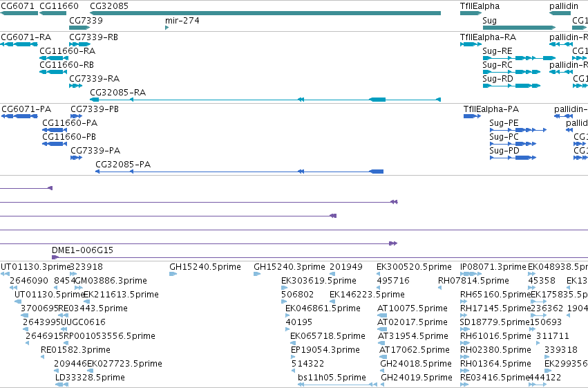Select the Sug gene label
588x388 pixels.
click(x=489, y=20)
